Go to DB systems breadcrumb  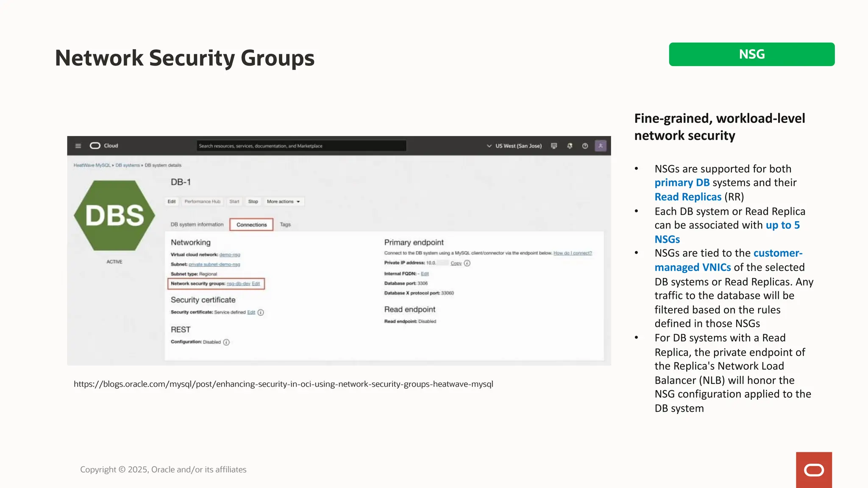[128, 165]
